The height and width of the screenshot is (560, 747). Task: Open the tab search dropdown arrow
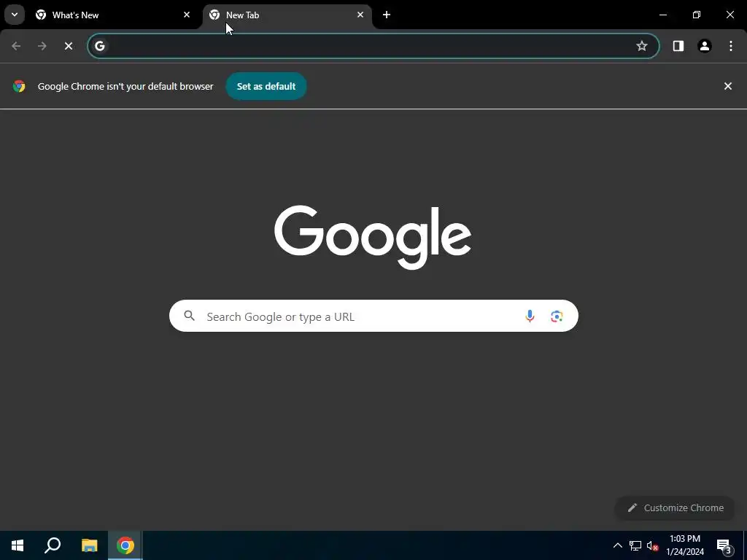[15, 15]
